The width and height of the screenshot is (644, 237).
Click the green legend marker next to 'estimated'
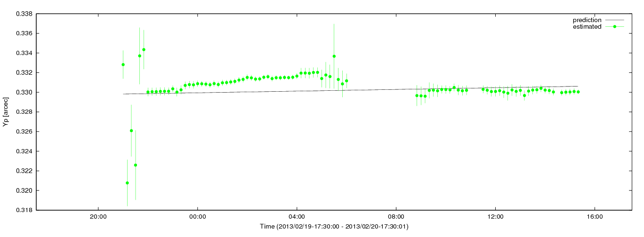pyautogui.click(x=615, y=27)
